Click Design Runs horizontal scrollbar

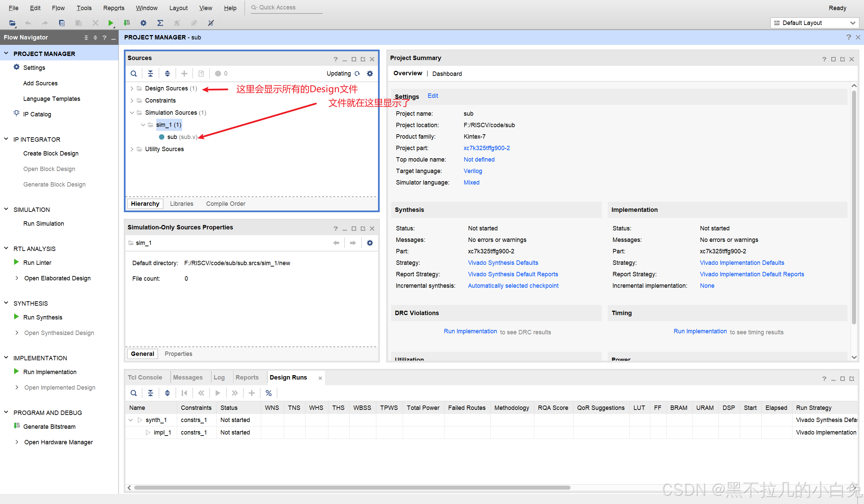pyautogui.click(x=352, y=487)
